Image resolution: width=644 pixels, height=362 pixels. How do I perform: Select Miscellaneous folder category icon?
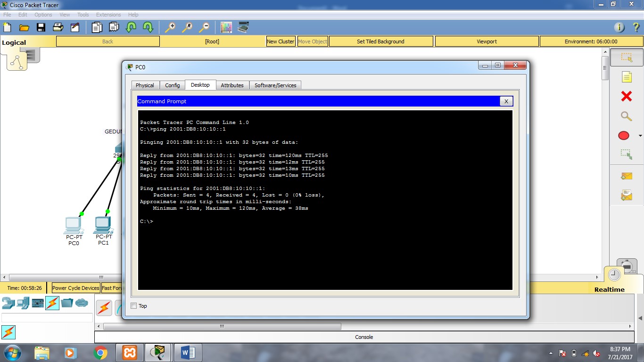67,303
